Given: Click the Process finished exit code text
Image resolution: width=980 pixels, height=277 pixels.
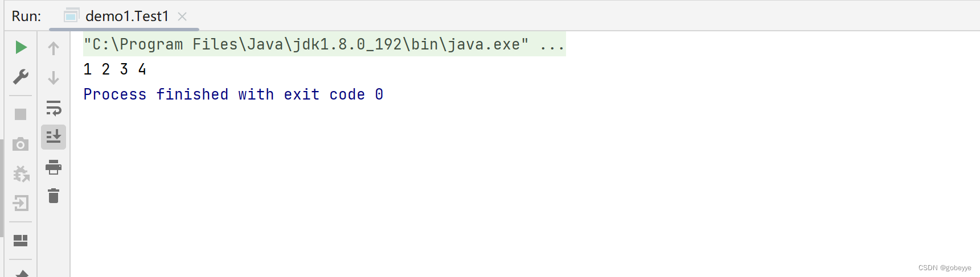Looking at the screenshot, I should coord(233,94).
